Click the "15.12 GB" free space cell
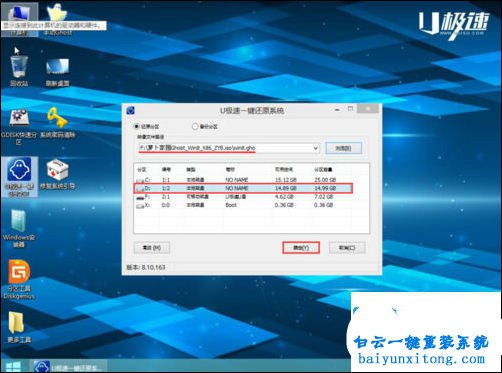The height and width of the screenshot is (373, 502). pyautogui.click(x=286, y=180)
